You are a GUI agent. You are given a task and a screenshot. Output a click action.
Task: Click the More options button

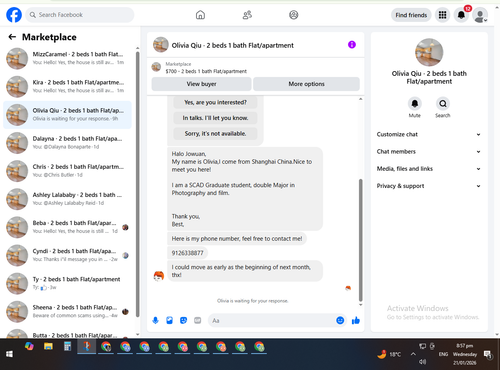point(306,84)
